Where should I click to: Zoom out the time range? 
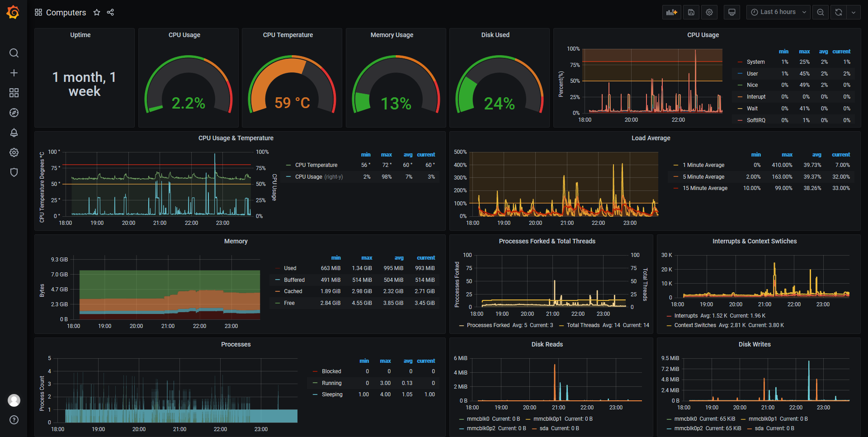[x=821, y=12]
